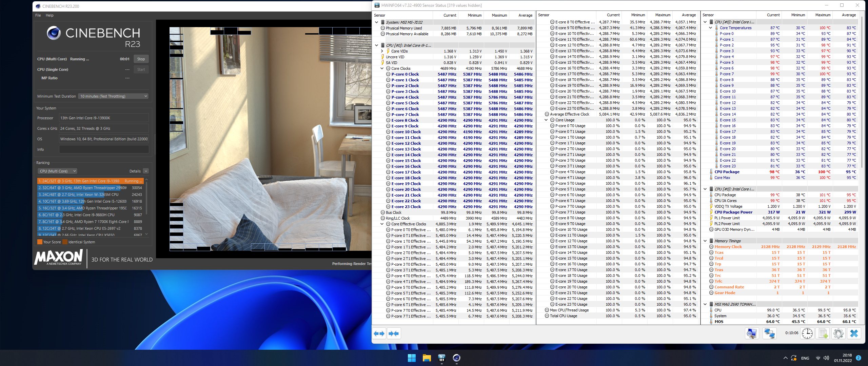
Task: Collapse the Core Clocks sensor node
Action: 382,68
